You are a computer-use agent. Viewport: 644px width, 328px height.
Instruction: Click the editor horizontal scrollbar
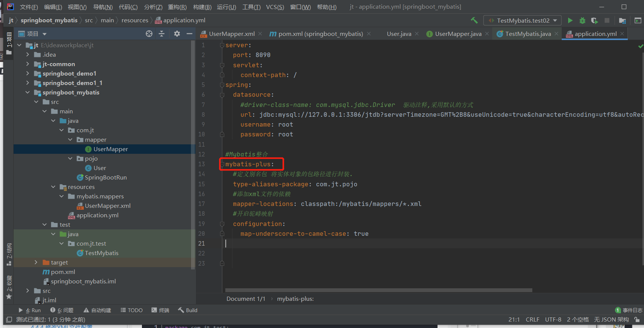(x=379, y=290)
